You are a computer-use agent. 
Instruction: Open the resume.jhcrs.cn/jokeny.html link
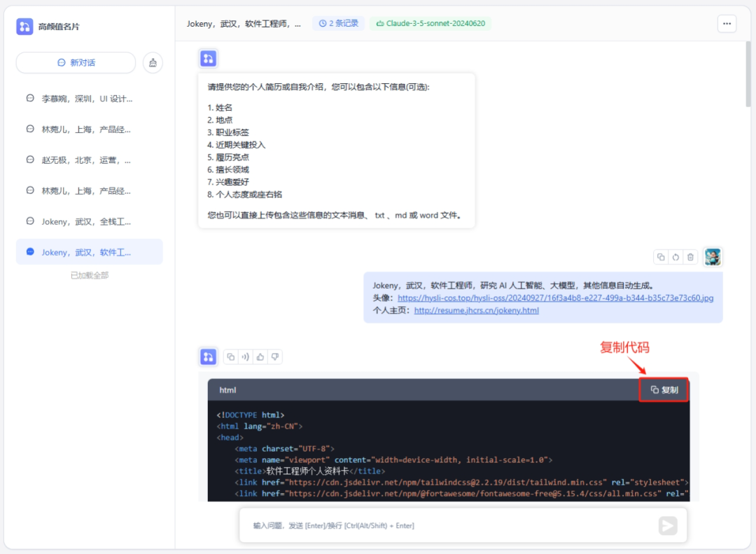tap(476, 310)
